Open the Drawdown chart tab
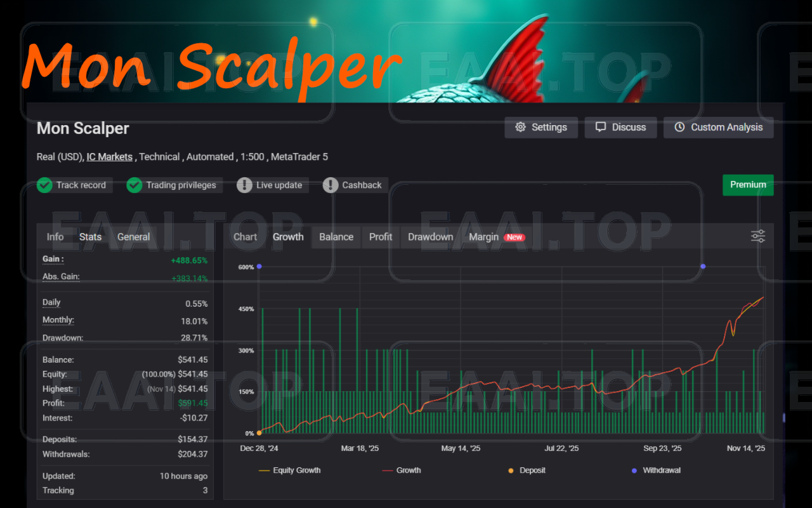The height and width of the screenshot is (508, 812). pos(430,236)
